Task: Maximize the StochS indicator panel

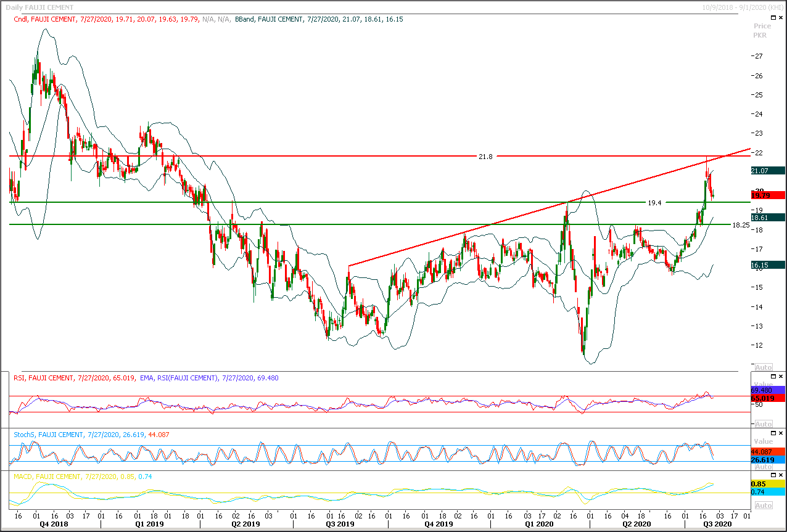Action: point(774,433)
